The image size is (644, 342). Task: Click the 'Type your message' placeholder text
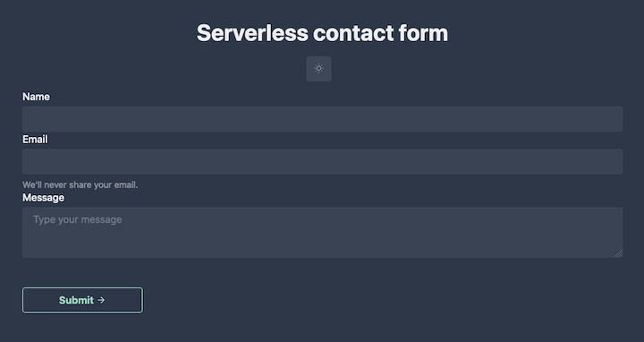78,219
